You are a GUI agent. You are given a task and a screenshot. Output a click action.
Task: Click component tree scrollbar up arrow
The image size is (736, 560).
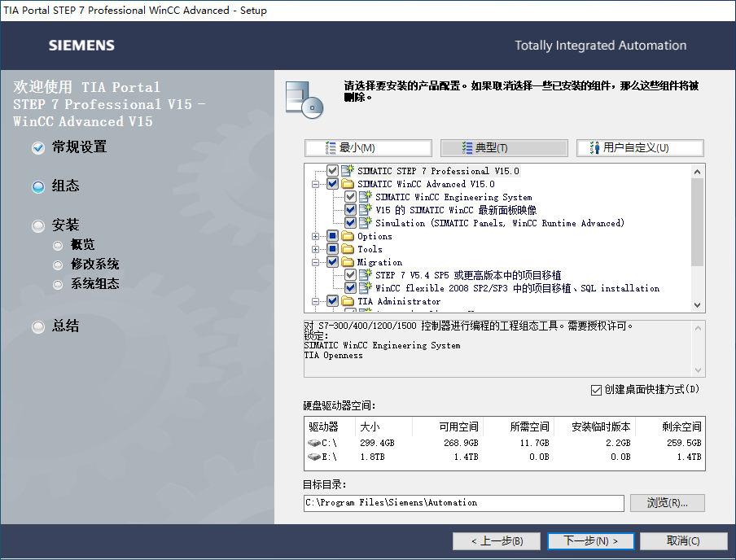pos(698,172)
